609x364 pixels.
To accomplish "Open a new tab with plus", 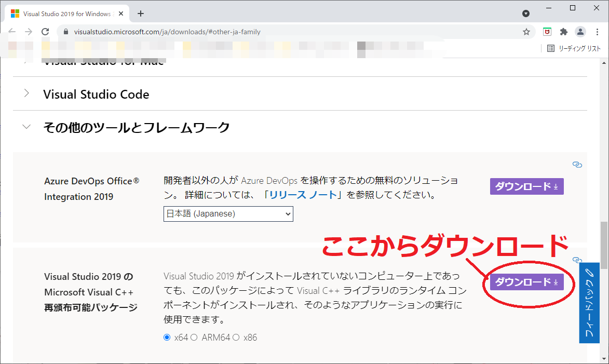I will pyautogui.click(x=141, y=14).
